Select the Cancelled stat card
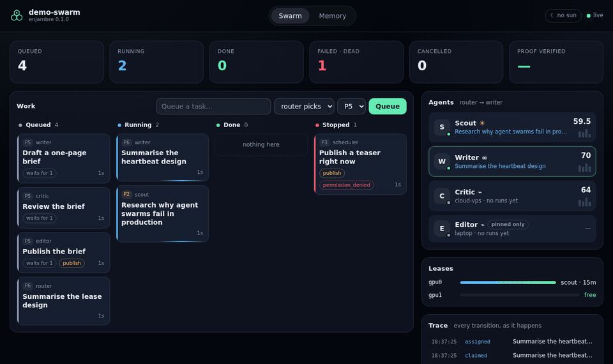 pyautogui.click(x=456, y=62)
